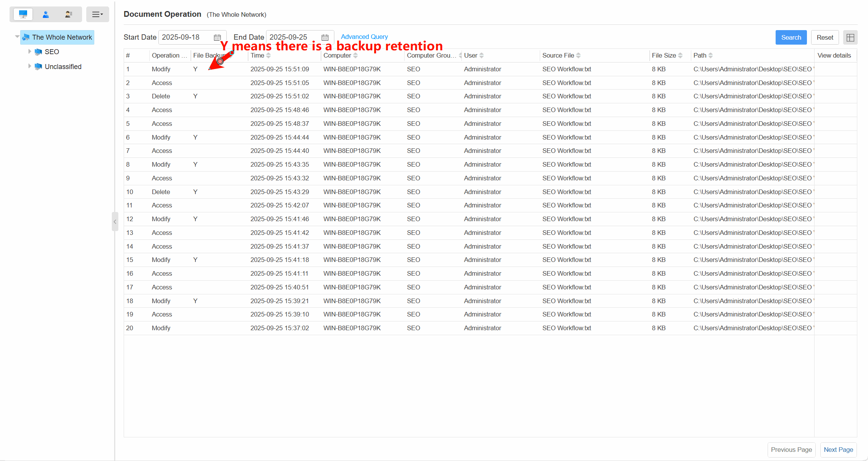Go to the Next Page
The width and height of the screenshot is (868, 461).
pos(838,450)
